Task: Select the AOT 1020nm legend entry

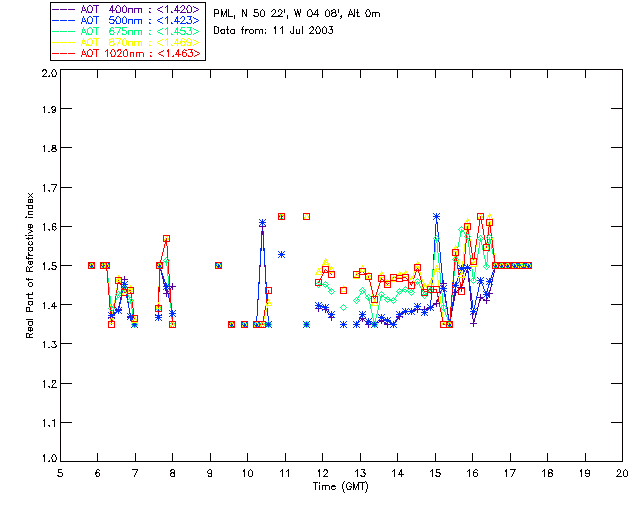Action: tap(127, 53)
